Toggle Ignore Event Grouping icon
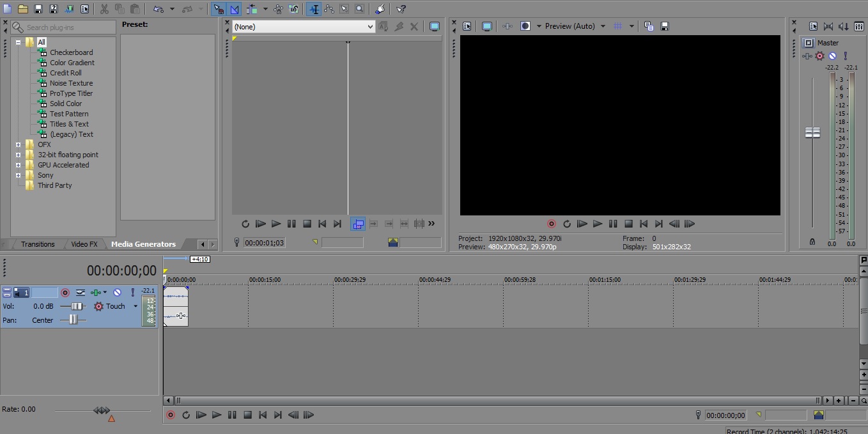868x434 pixels. point(293,9)
